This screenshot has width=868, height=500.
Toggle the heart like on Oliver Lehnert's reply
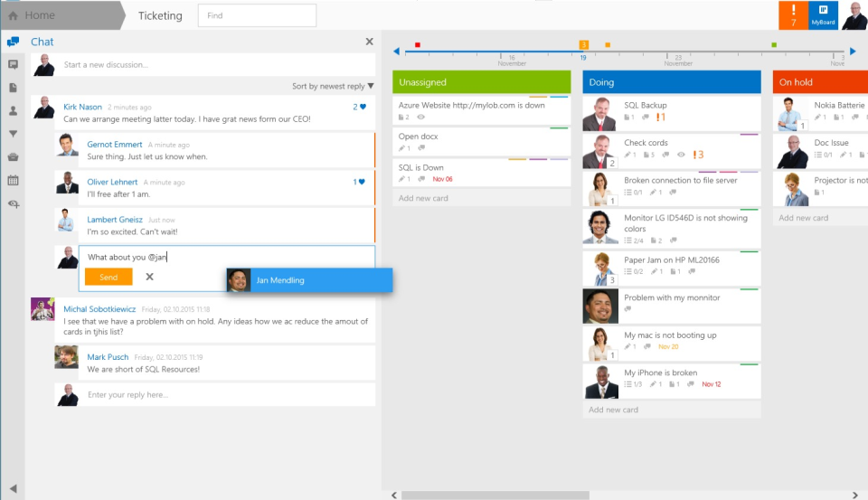coord(363,182)
